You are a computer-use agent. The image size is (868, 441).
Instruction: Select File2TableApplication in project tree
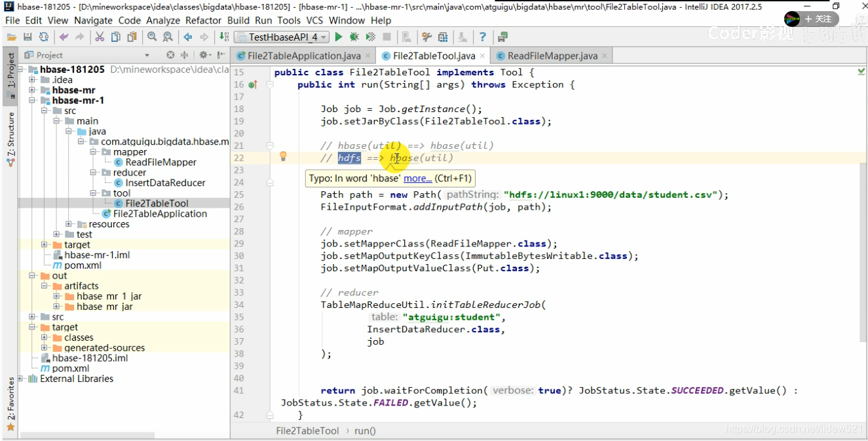160,214
